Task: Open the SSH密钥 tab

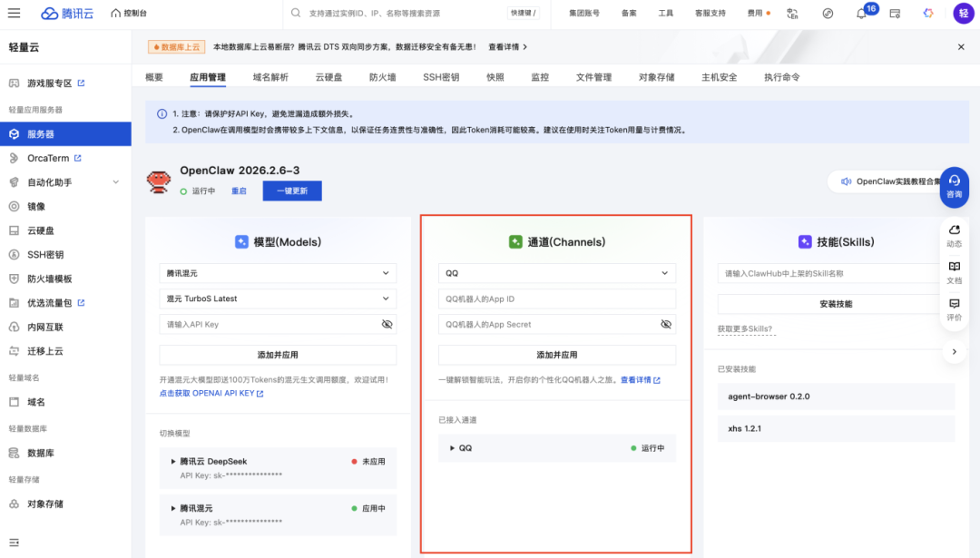Action: tap(441, 77)
